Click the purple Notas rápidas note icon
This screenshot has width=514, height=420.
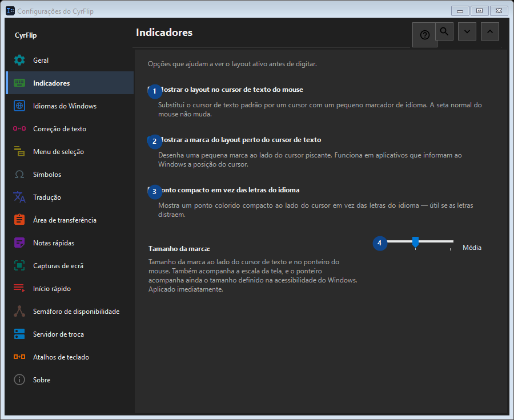(19, 243)
